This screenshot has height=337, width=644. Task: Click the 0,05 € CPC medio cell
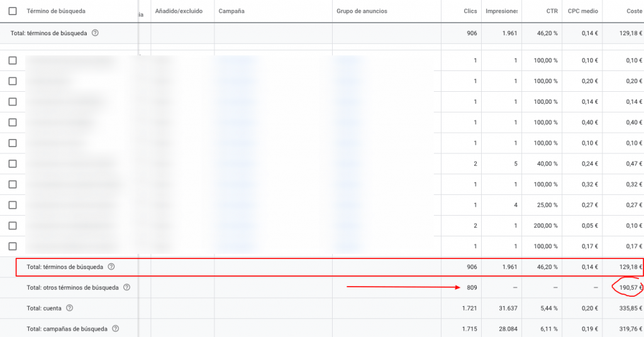[590, 226]
